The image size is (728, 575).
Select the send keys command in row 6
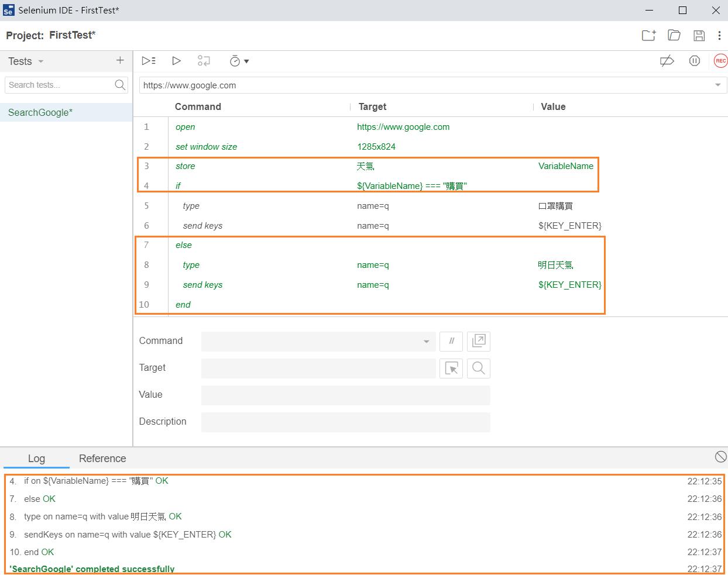(x=431, y=226)
